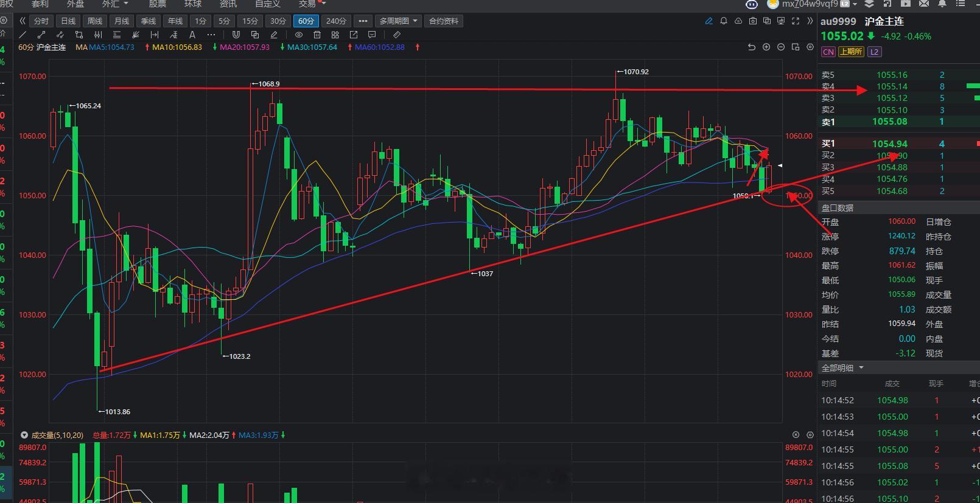Collapse the right quote panel chevron
Image resolution: width=980 pixels, height=503 pixels.
(810, 21)
